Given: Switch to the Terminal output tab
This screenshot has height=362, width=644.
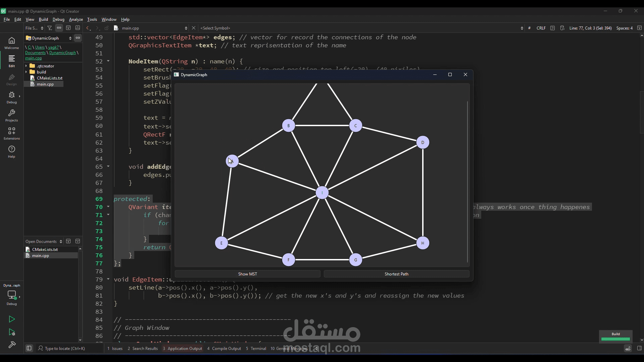Looking at the screenshot, I should point(258,349).
